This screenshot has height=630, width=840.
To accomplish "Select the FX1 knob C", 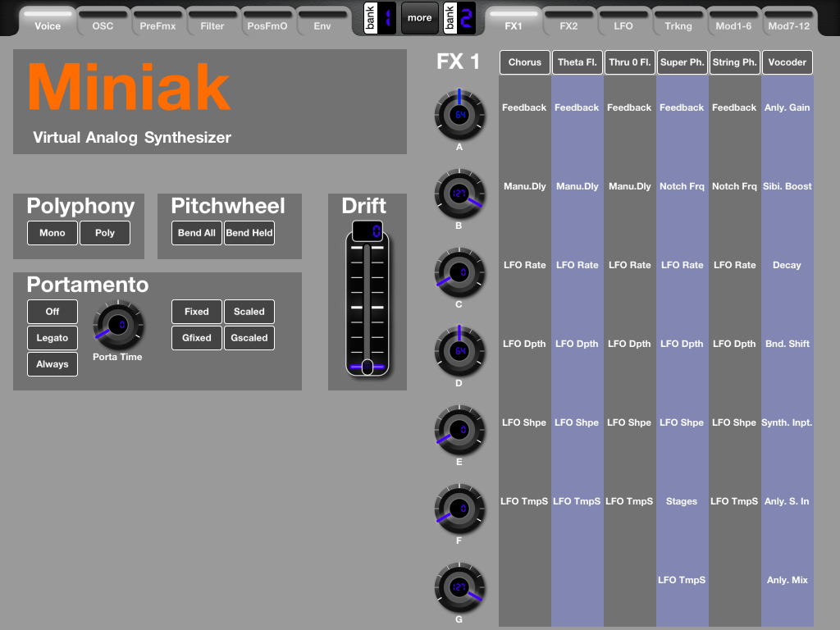I will click(x=459, y=272).
